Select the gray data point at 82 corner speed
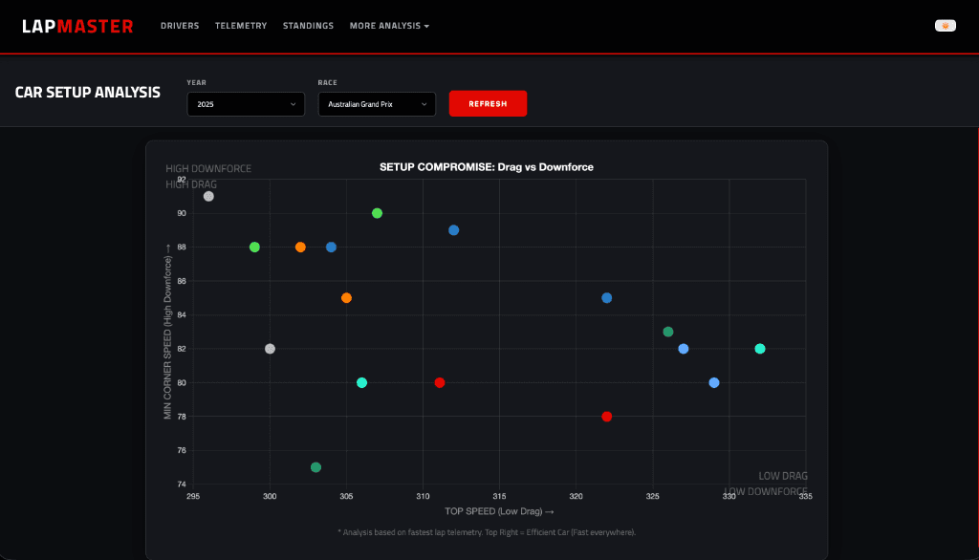Image resolution: width=979 pixels, height=560 pixels. click(x=270, y=349)
